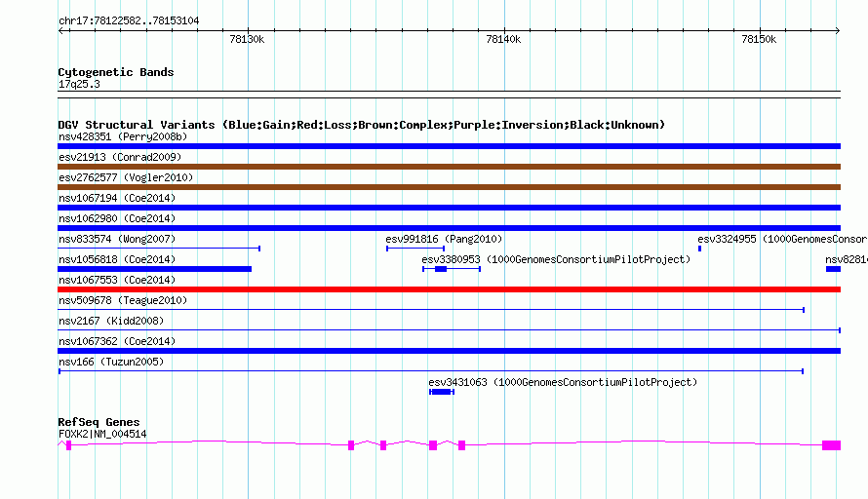Select the nsv1056818 (Coe2014) short blue bar
This screenshot has width=868, height=499.
pyautogui.click(x=154, y=269)
